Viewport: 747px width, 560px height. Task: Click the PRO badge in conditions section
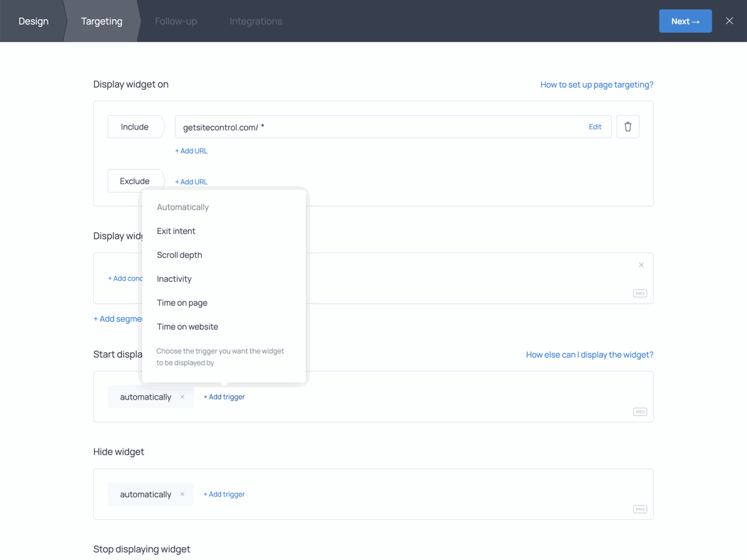click(640, 293)
